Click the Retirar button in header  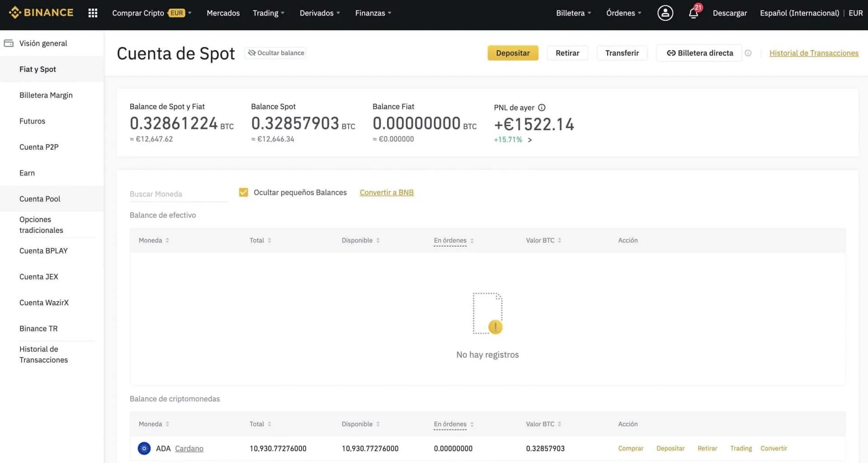(x=567, y=53)
